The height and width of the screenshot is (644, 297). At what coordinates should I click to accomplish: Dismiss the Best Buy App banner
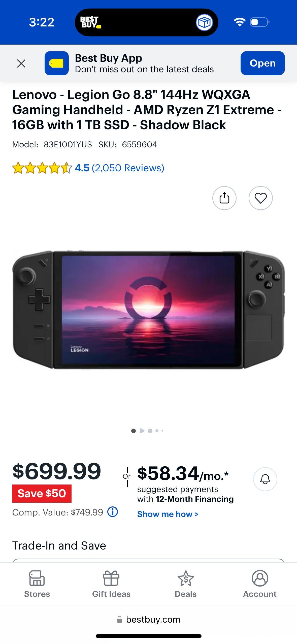click(21, 63)
